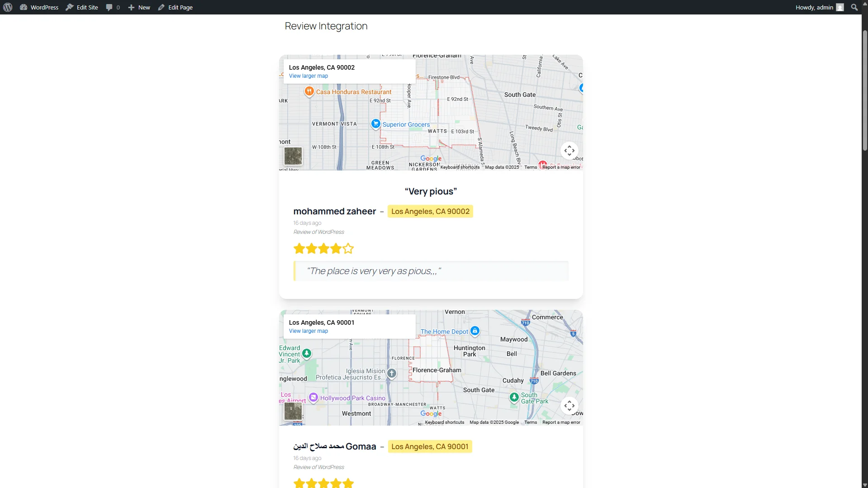The height and width of the screenshot is (488, 868).
Task: Open the Howdy, admin account menu
Action: click(819, 7)
